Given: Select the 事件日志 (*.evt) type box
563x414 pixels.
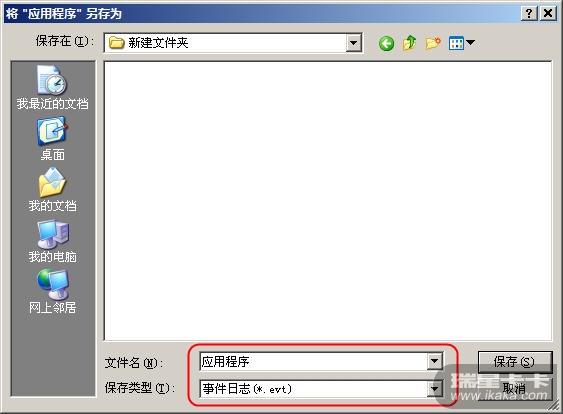Looking at the screenshot, I should tap(314, 389).
